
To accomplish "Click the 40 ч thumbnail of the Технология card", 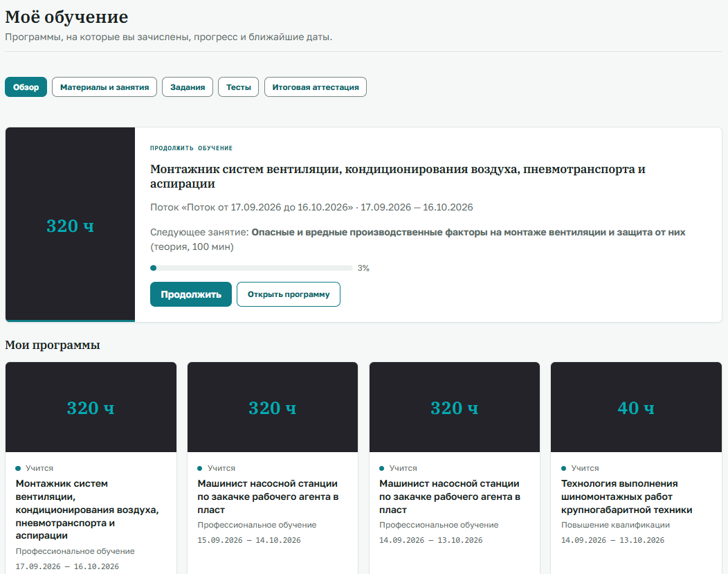I will pyautogui.click(x=636, y=407).
